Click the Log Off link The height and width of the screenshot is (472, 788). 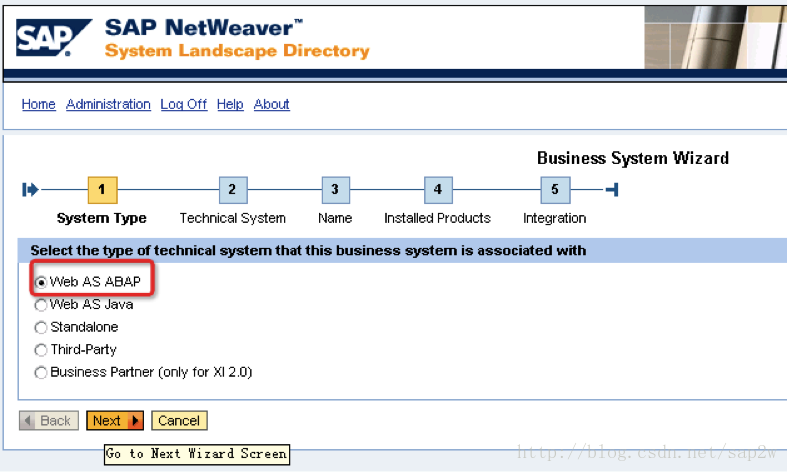[x=184, y=105]
